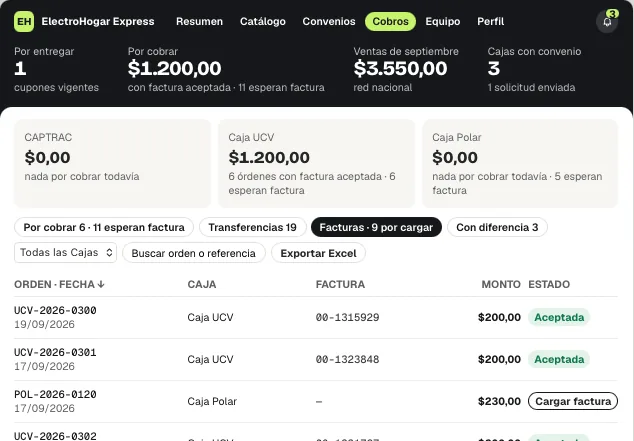This screenshot has height=441, width=634.
Task: Click the EH logo badge
Action: 24,21
